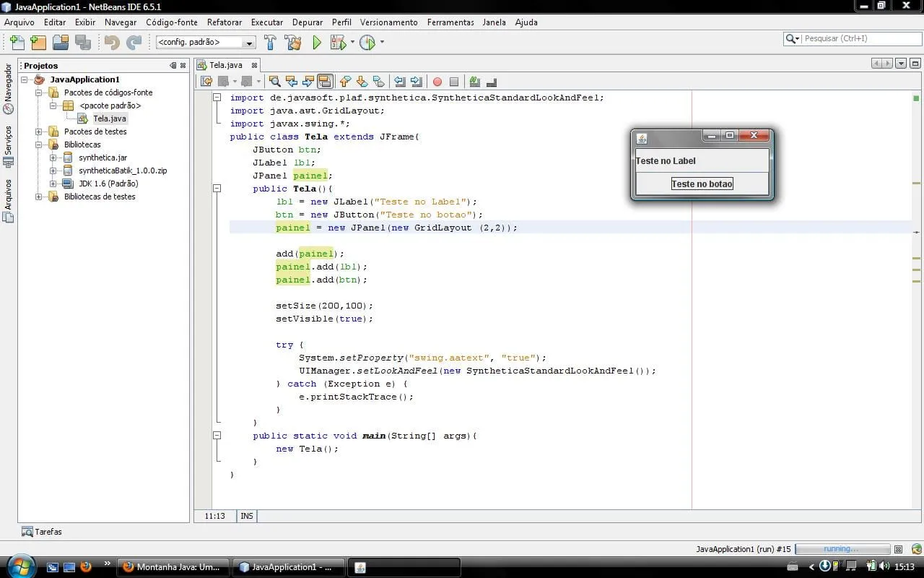The width and height of the screenshot is (924, 578).
Task: Collapse the Bibliotecas tree node
Action: 39,144
